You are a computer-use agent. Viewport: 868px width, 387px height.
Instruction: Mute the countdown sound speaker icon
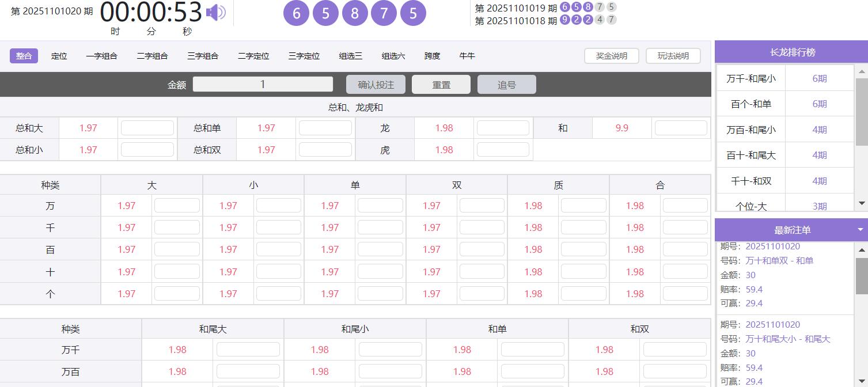click(216, 13)
